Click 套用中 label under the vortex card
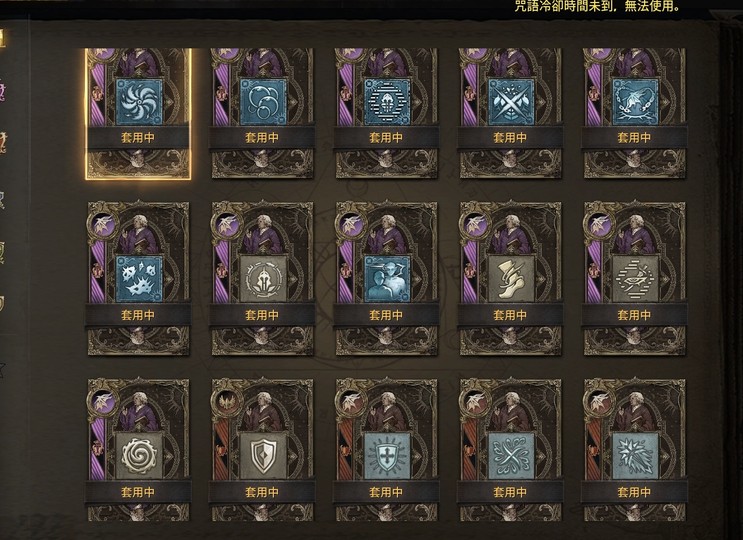The width and height of the screenshot is (743, 540). tap(138, 138)
